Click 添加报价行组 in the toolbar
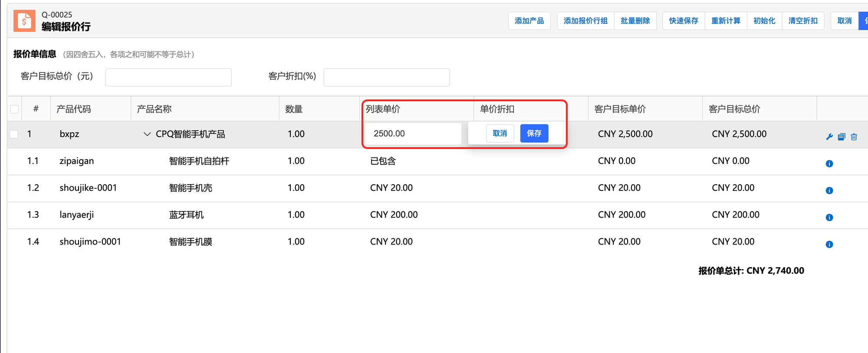 point(585,21)
